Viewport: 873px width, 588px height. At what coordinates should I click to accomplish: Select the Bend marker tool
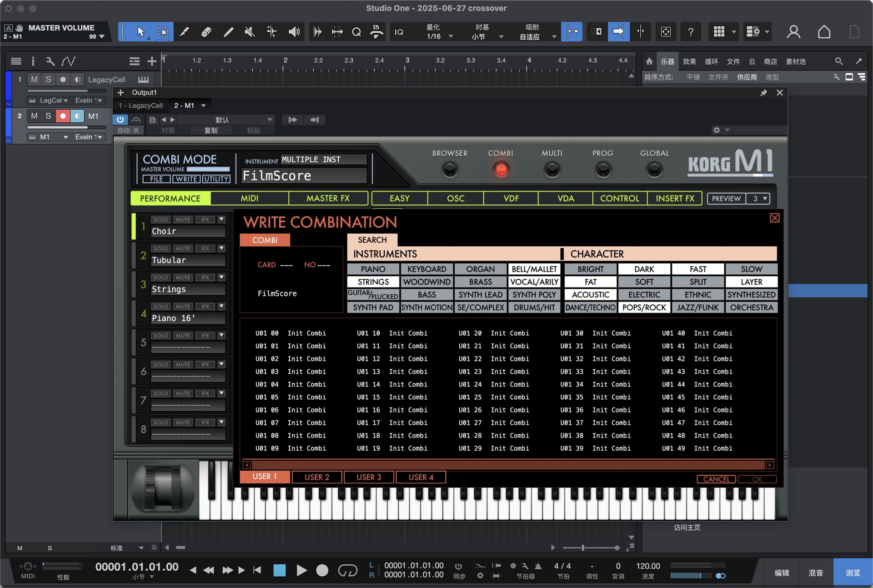click(271, 31)
